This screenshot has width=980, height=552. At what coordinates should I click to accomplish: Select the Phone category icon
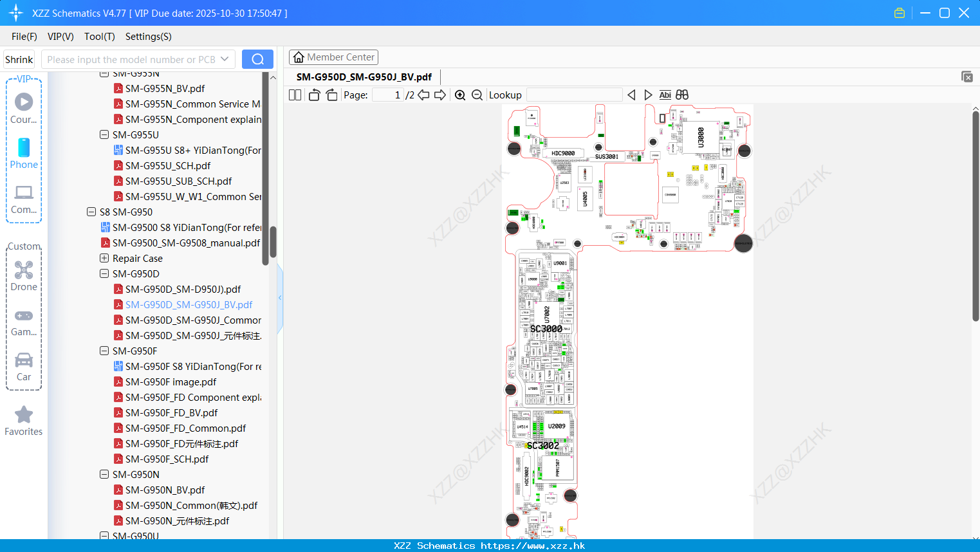point(24,147)
